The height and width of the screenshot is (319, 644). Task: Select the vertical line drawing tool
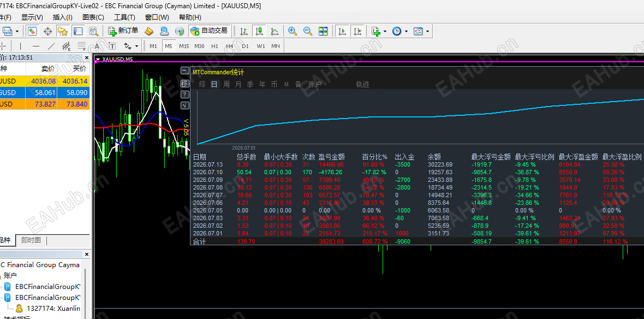pyautogui.click(x=21, y=46)
